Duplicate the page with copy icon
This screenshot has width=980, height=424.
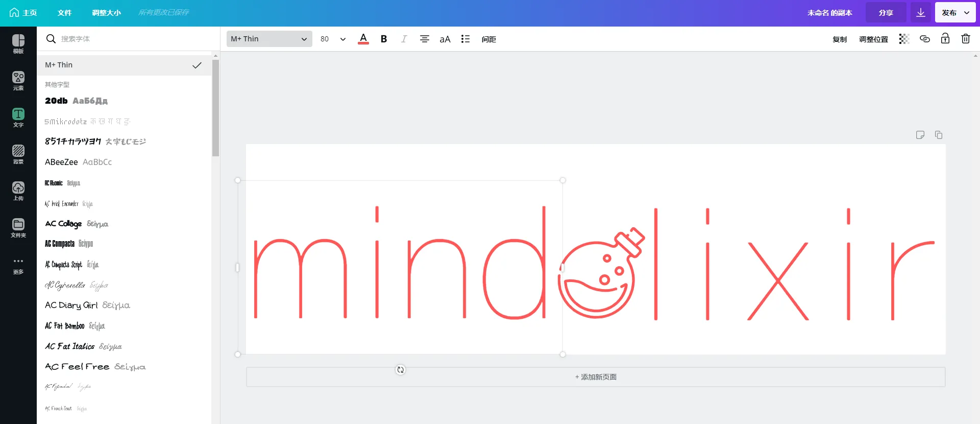939,135
